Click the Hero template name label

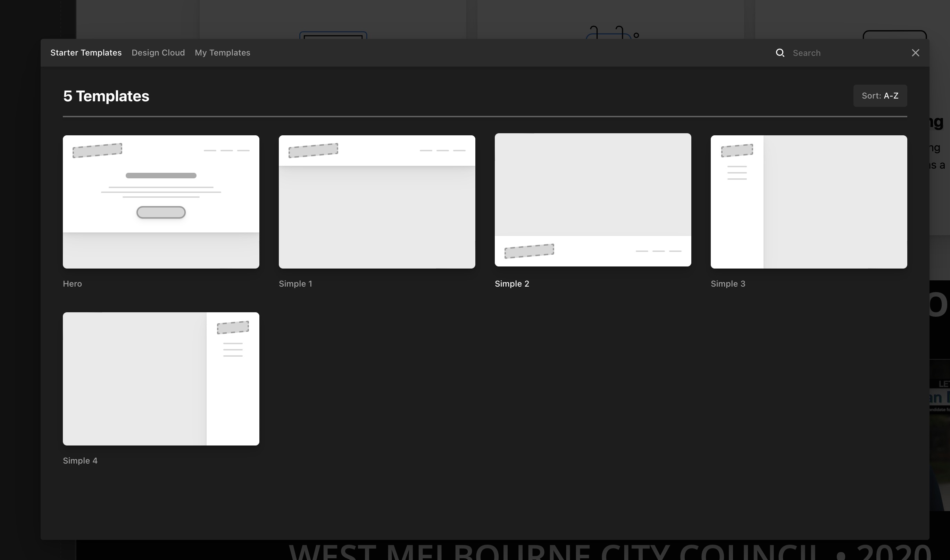[x=72, y=284]
